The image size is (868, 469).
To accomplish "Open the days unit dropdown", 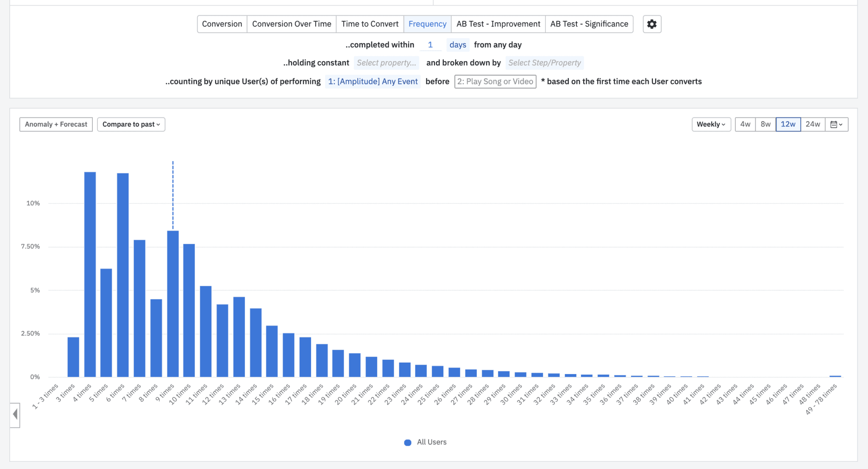I will point(457,45).
